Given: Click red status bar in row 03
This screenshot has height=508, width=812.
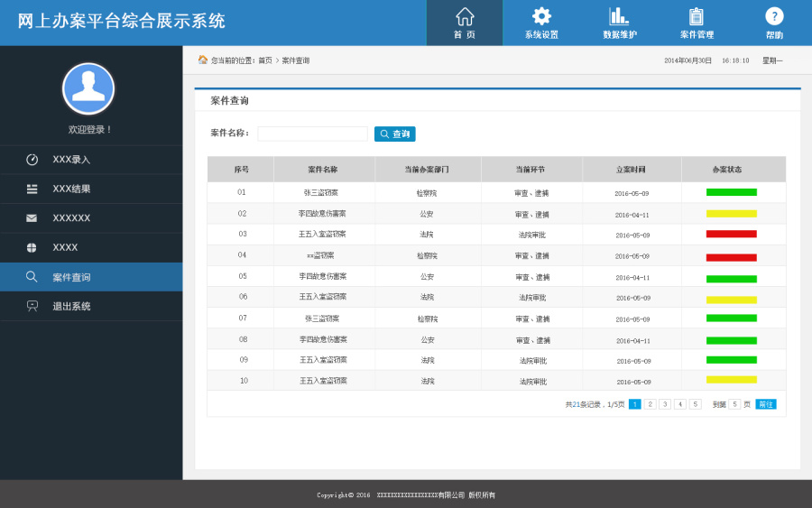Looking at the screenshot, I should (731, 234).
